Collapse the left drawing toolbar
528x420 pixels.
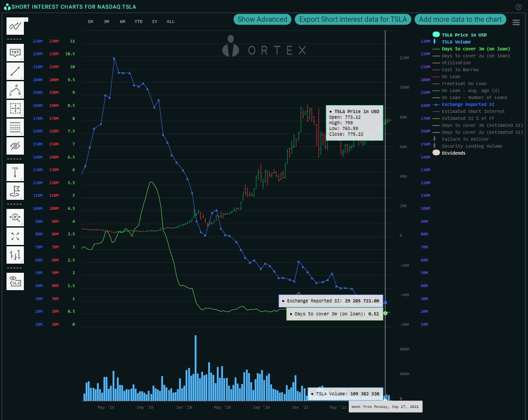(26, 20)
